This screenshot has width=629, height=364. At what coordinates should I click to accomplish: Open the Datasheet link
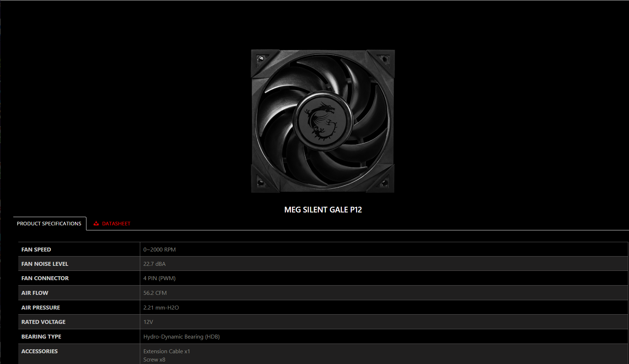coord(116,224)
